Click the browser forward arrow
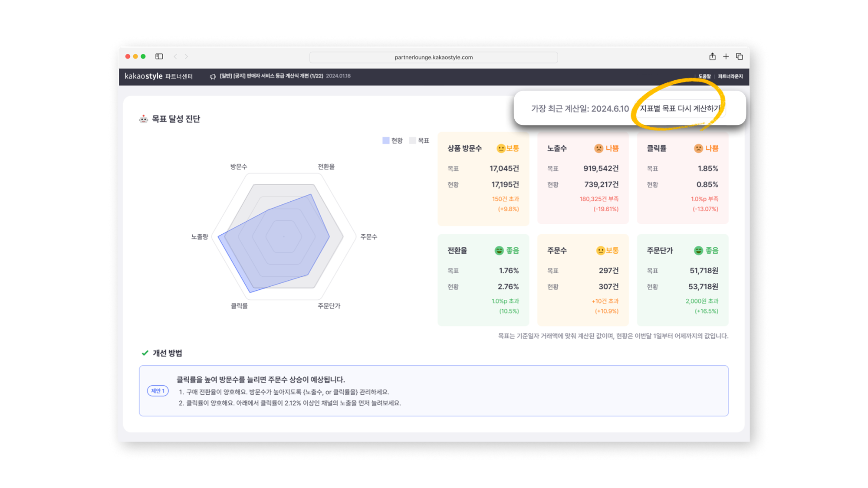868x488 pixels. (187, 56)
